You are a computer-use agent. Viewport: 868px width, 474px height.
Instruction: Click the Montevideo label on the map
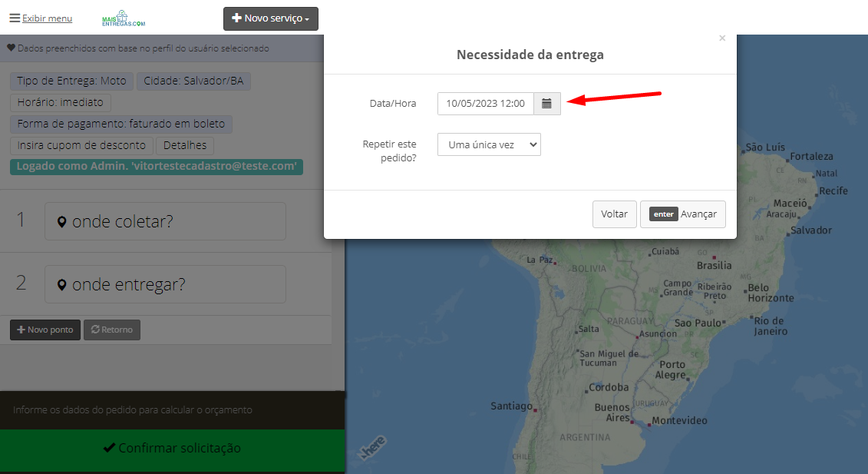click(679, 421)
